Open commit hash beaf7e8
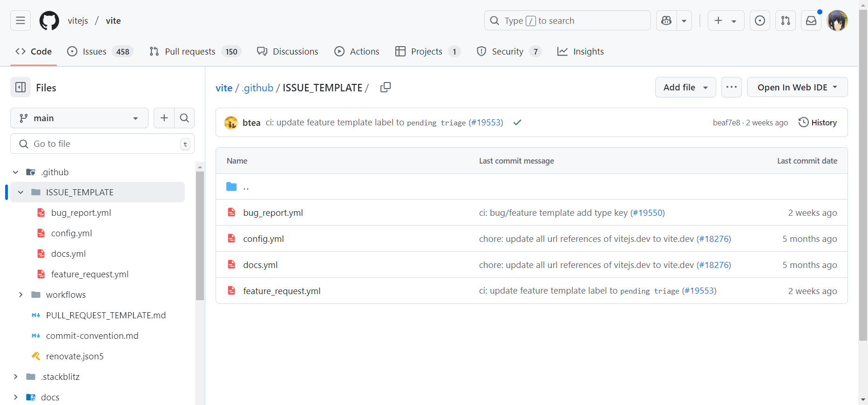 click(x=726, y=123)
